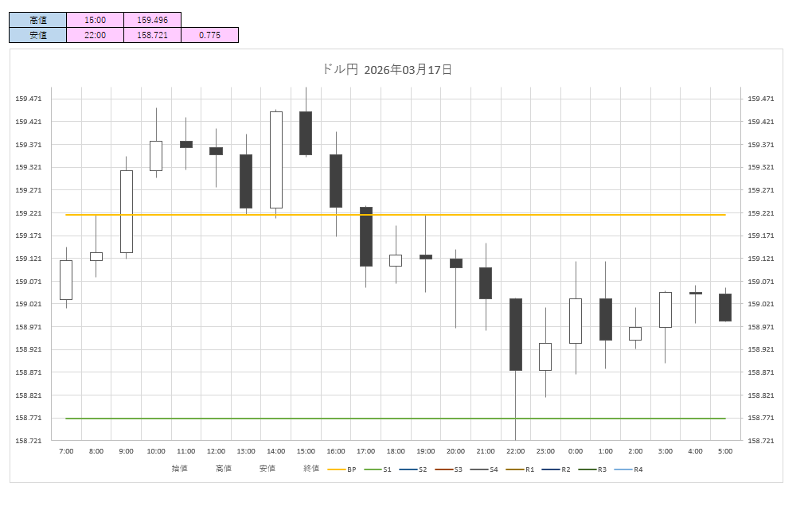Click the 14:00 white candlestick body
Screen dimensions: 812x518
276,159
